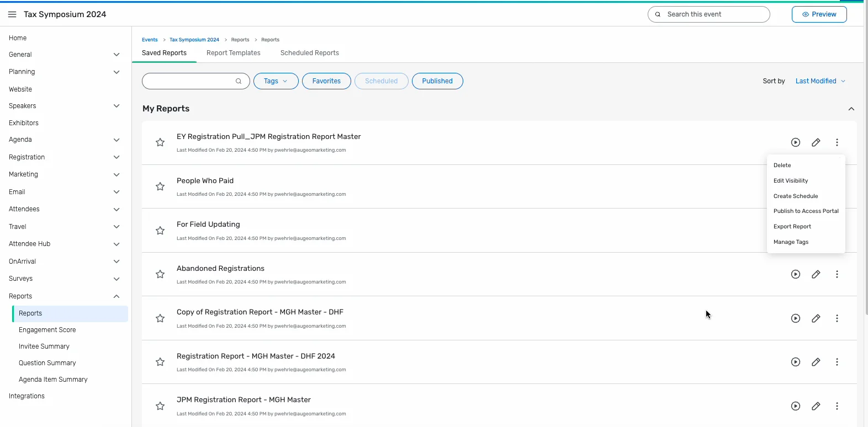Favorite the EY Registration Pull report
This screenshot has height=427, width=868.
(x=160, y=142)
